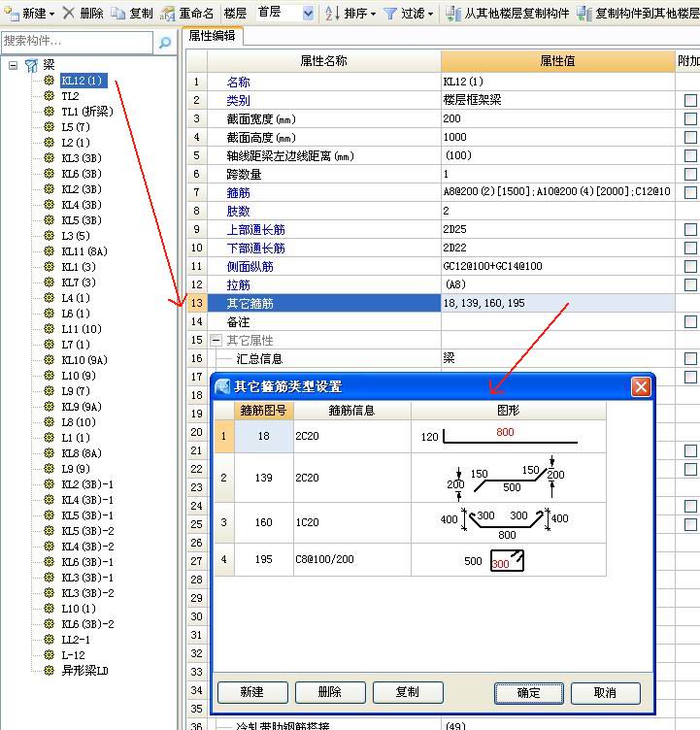Collapse the 梁 tree node

(14, 65)
